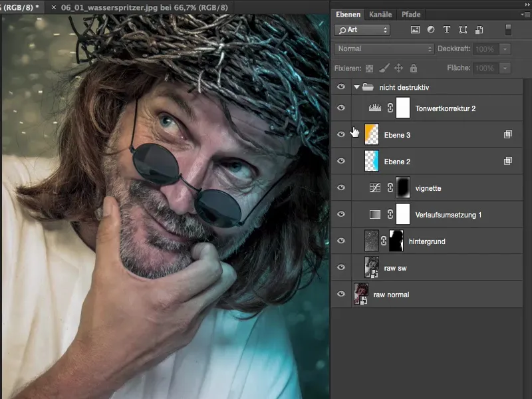Screen dimensions: 532x399
Task: Filter layers by smart objects icon
Action: (x=479, y=30)
